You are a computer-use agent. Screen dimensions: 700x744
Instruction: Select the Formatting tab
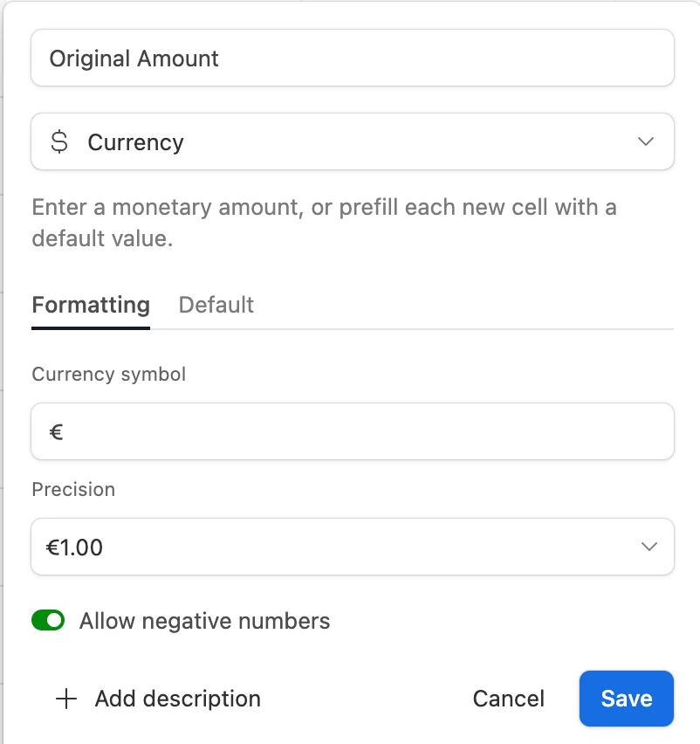91,305
